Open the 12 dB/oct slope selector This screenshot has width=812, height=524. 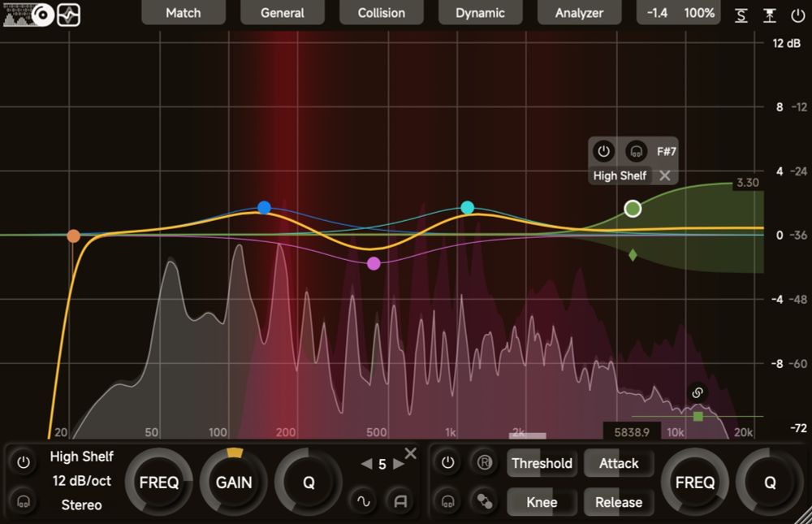click(82, 481)
